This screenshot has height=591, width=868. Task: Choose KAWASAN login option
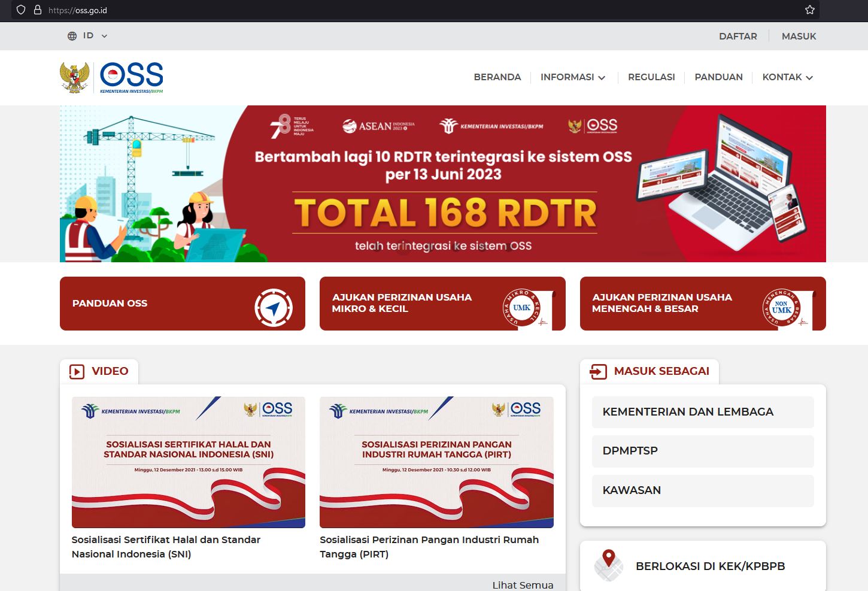coord(703,490)
